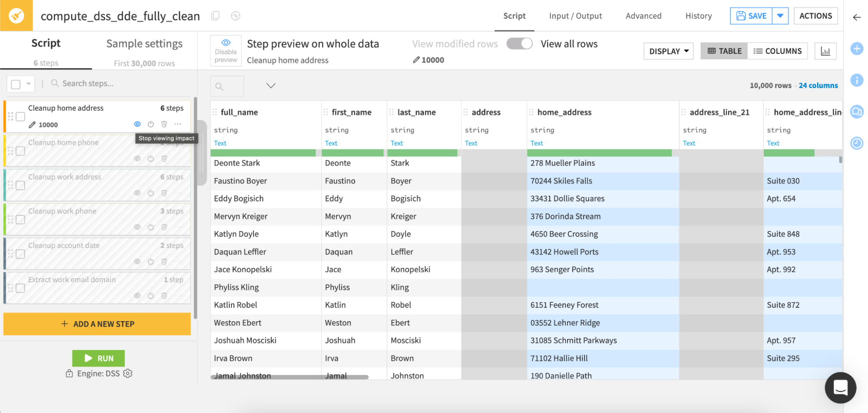Expand the SAVE button dropdown arrow
The height and width of the screenshot is (413, 868).
point(780,16)
